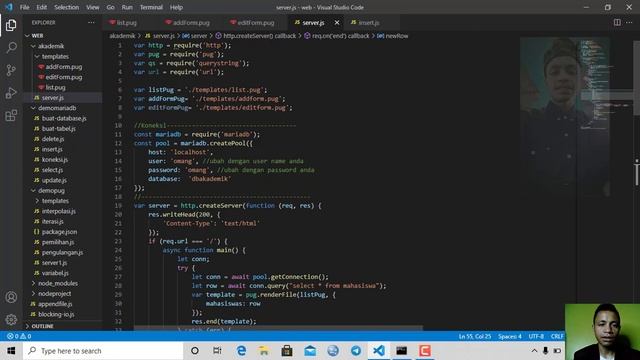This screenshot has width=640, height=360.
Task: Open the Accounts menu icon
Action: point(11,297)
